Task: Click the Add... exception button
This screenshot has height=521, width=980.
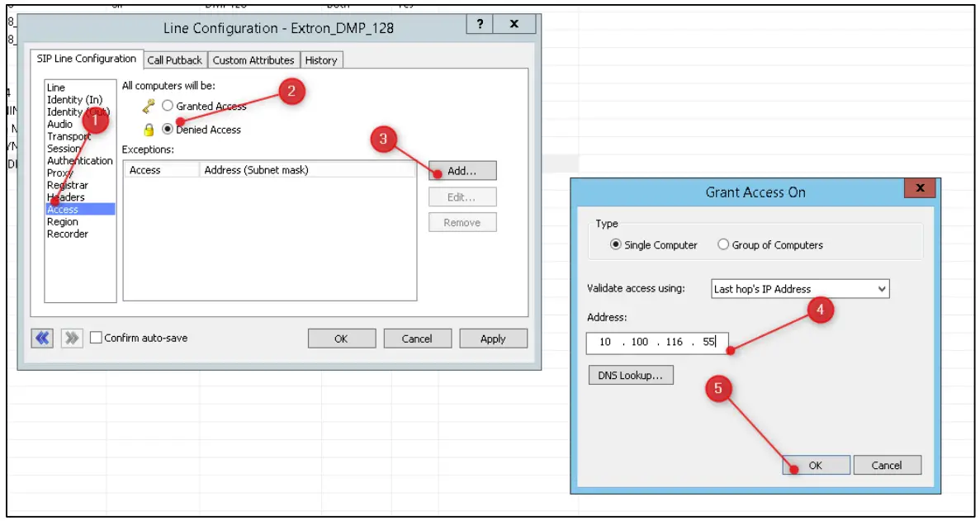Action: [462, 171]
